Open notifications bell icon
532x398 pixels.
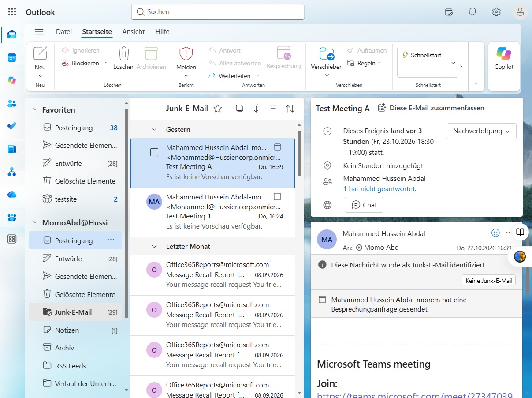point(472,12)
